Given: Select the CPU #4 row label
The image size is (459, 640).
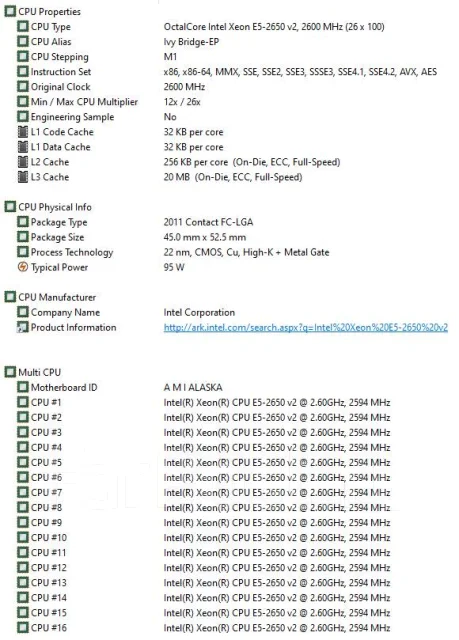Looking at the screenshot, I should [x=47, y=447].
